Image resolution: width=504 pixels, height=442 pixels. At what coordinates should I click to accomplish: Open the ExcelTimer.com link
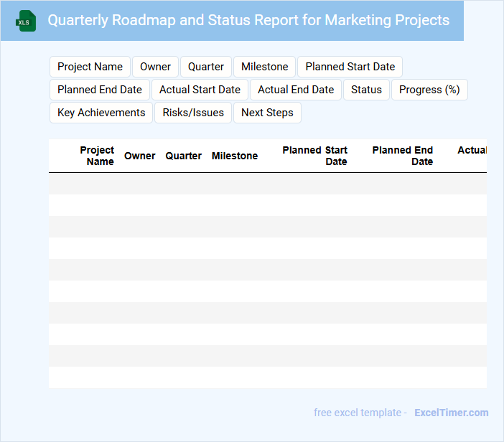[451, 413]
